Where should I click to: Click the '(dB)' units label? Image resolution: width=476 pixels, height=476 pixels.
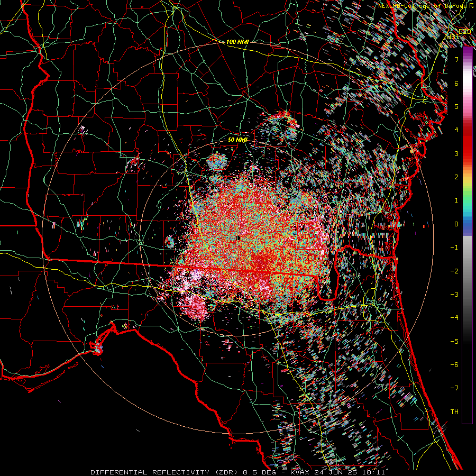[452, 36]
